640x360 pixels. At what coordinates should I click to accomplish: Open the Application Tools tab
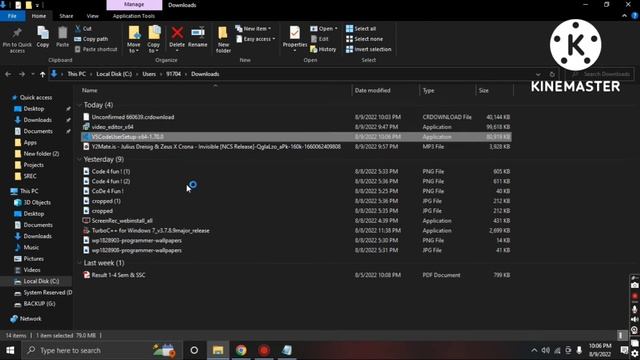pos(134,16)
